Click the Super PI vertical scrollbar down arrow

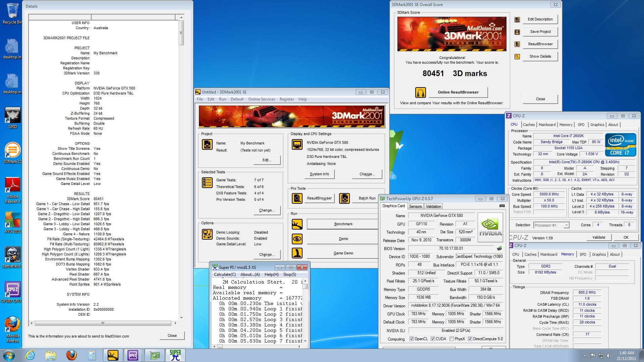coord(305,341)
